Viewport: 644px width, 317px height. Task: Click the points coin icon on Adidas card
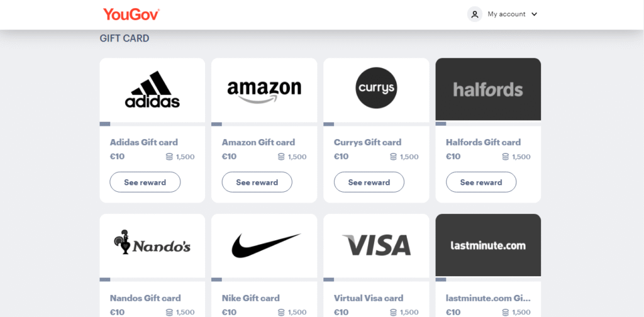[169, 157]
